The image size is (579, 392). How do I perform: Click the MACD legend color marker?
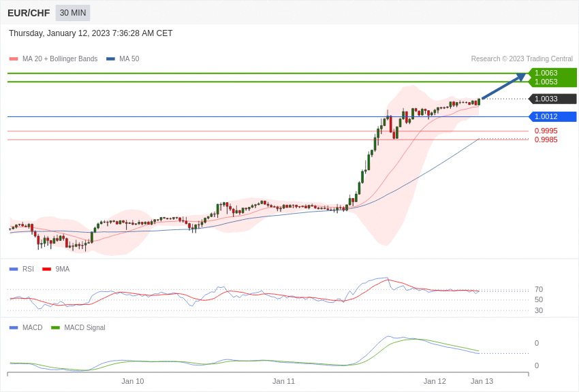pyautogui.click(x=14, y=327)
